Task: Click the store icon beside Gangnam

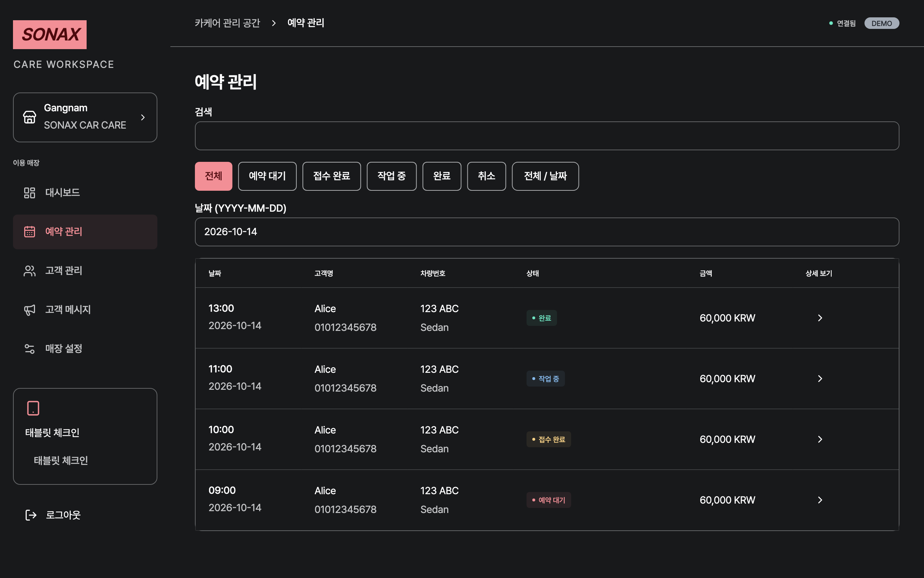Action: coord(29,117)
